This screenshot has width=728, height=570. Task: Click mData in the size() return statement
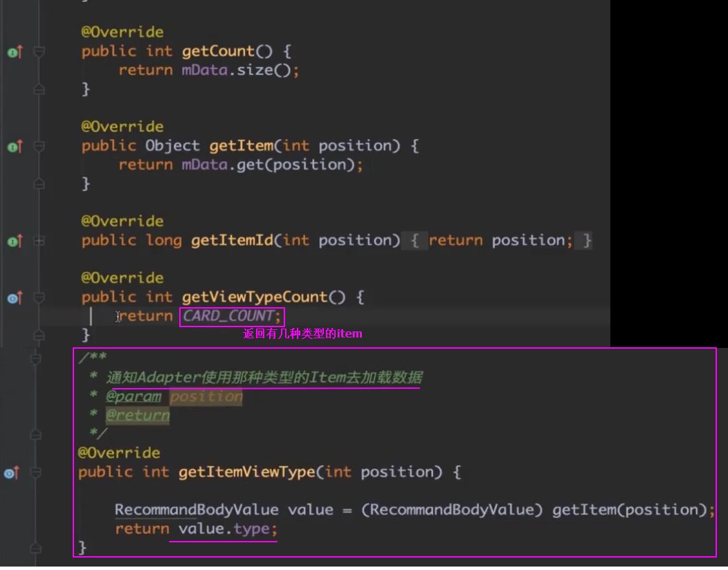coord(205,70)
